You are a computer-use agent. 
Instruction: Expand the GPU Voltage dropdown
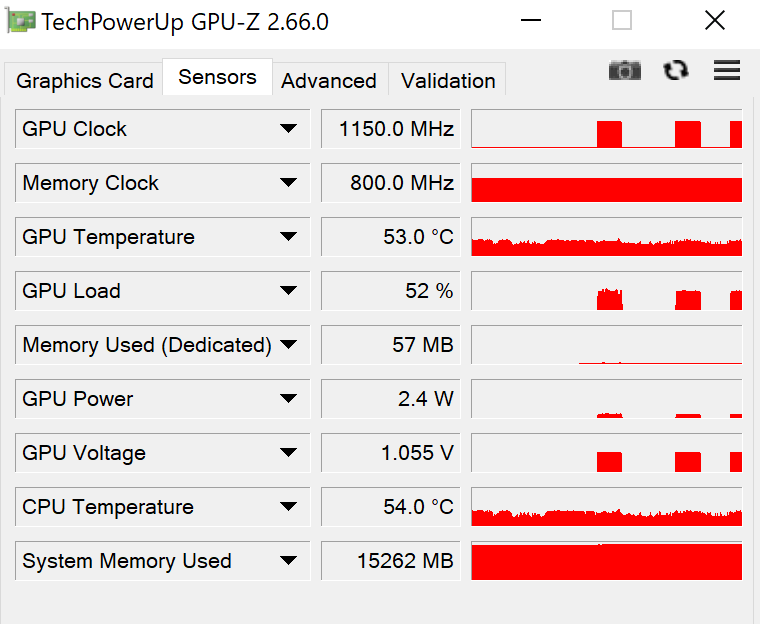click(288, 453)
